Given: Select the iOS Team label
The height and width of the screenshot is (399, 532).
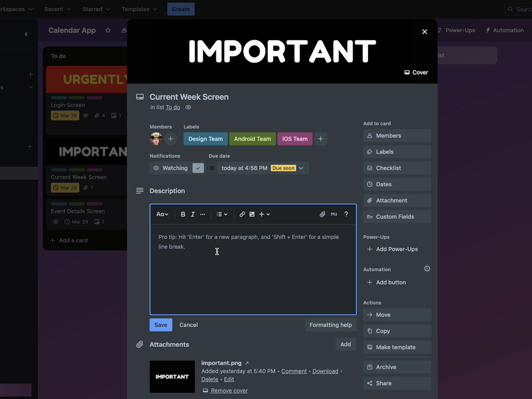Looking at the screenshot, I should [x=295, y=139].
